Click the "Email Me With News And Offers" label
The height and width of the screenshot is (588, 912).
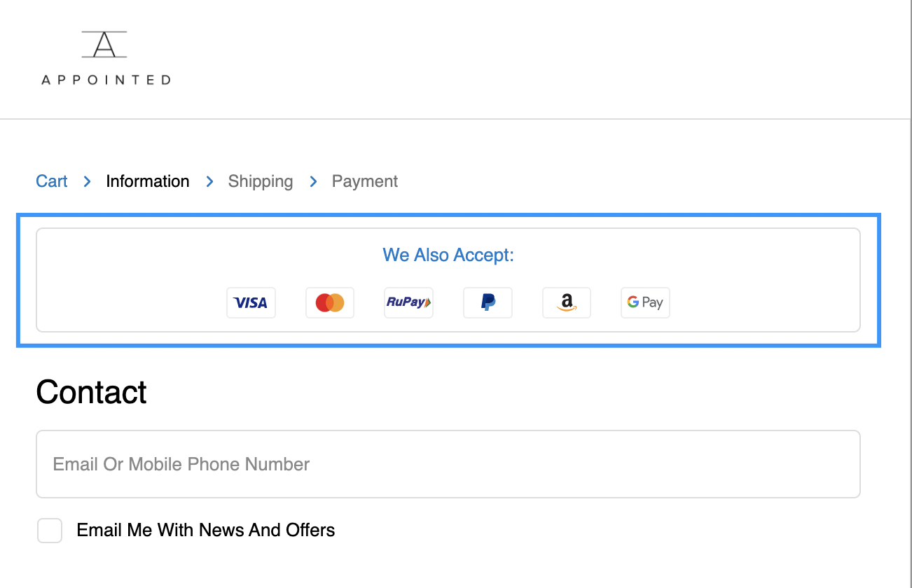(205, 531)
